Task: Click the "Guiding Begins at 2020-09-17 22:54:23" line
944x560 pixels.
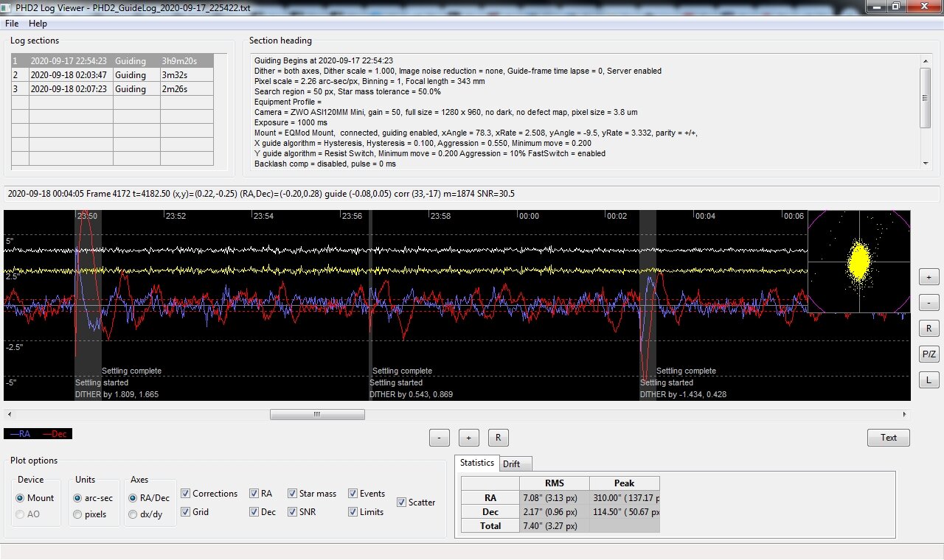Action: click(323, 60)
